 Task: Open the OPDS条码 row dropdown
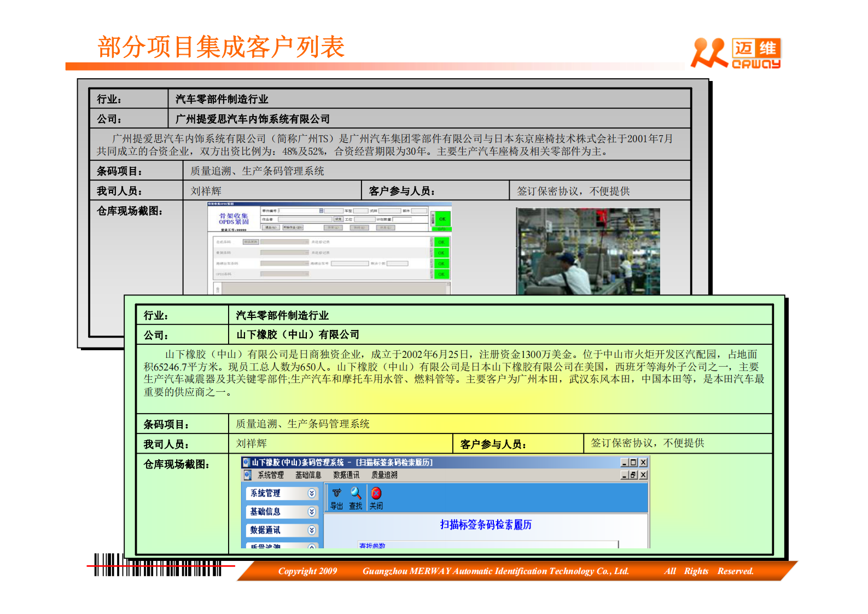point(307,274)
